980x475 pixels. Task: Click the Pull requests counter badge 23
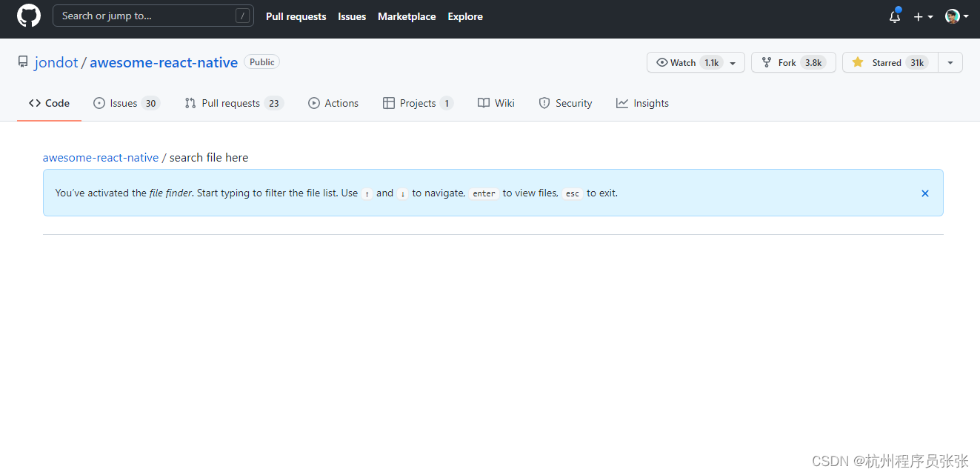click(274, 104)
